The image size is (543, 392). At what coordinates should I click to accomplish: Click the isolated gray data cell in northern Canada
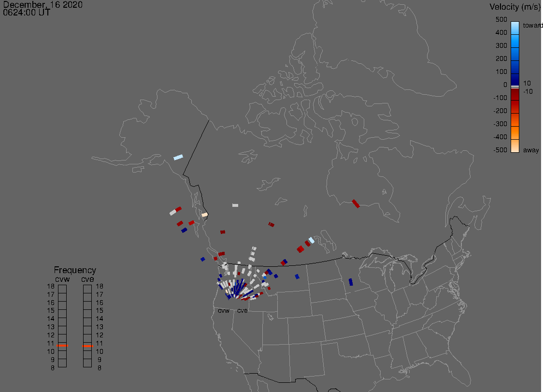coord(235,205)
